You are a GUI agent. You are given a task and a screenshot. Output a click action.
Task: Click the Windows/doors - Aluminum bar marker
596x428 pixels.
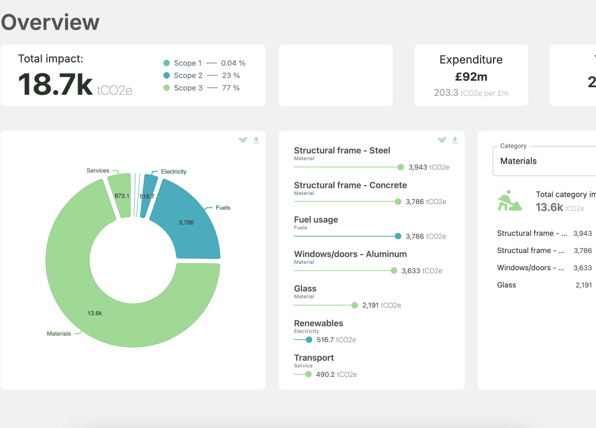pos(394,271)
